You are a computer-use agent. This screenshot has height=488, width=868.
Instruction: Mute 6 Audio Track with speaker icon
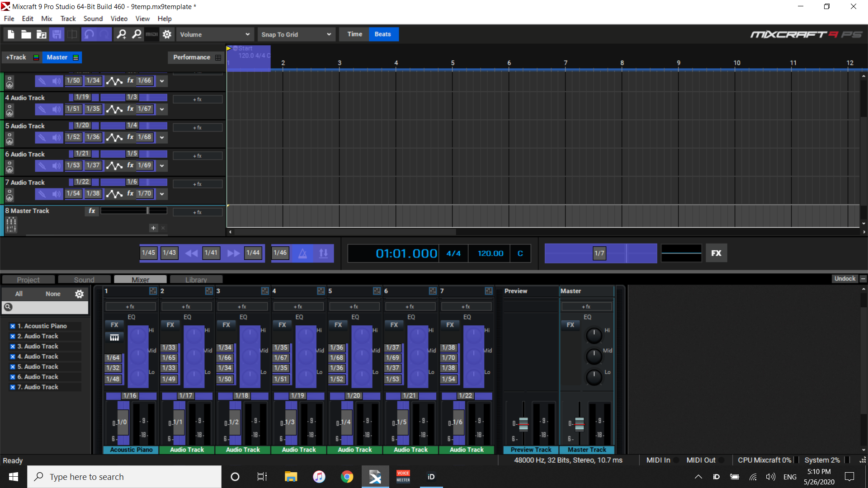(x=57, y=165)
